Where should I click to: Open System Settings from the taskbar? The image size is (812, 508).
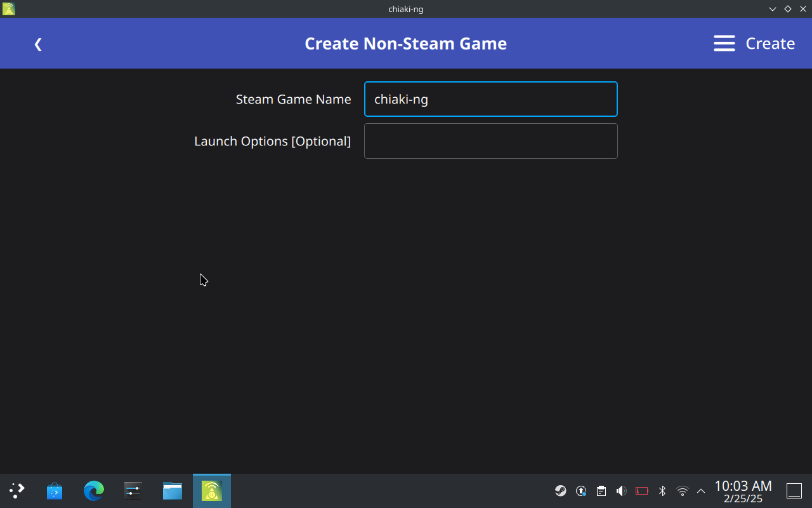[x=133, y=490]
